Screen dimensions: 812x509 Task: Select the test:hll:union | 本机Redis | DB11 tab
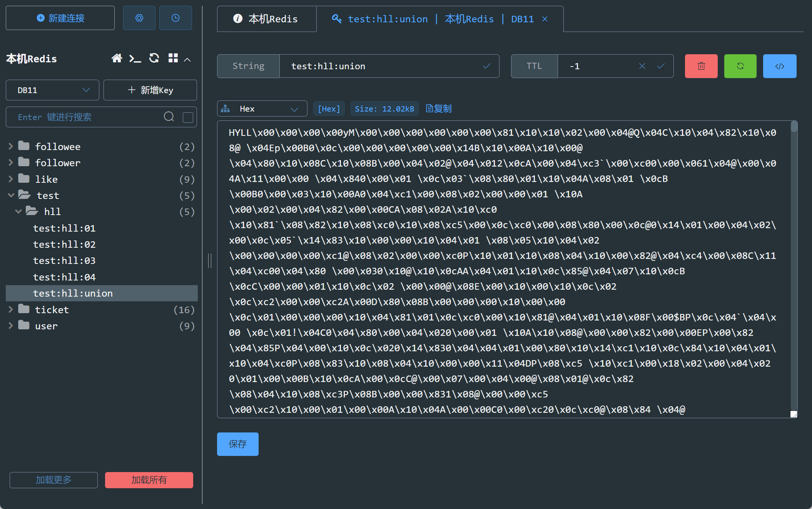[x=439, y=19]
